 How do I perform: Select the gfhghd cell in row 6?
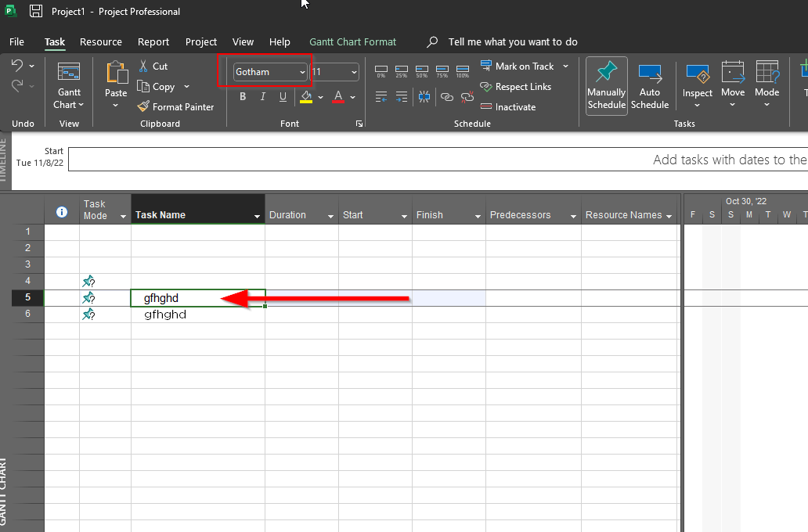tap(198, 315)
